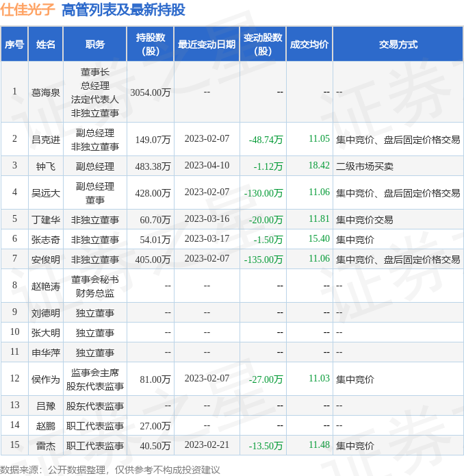
Task: Click the 二级市场买卖 cell
Action: (365, 166)
